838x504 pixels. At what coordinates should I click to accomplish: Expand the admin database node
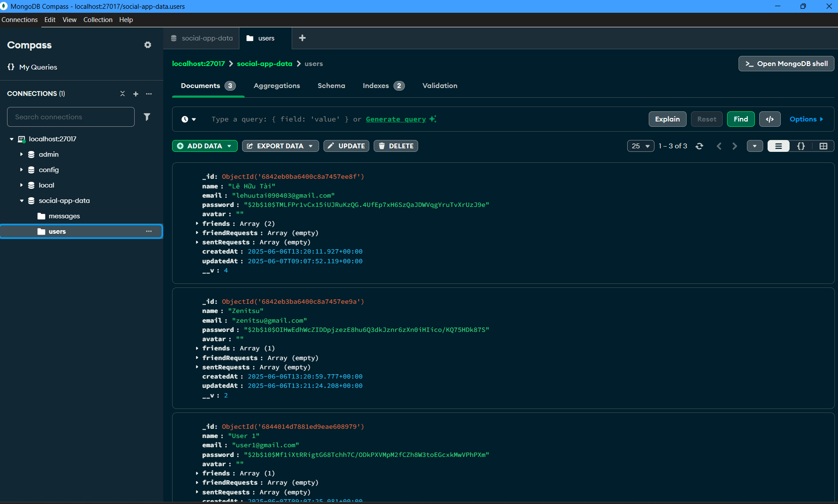tap(21, 155)
